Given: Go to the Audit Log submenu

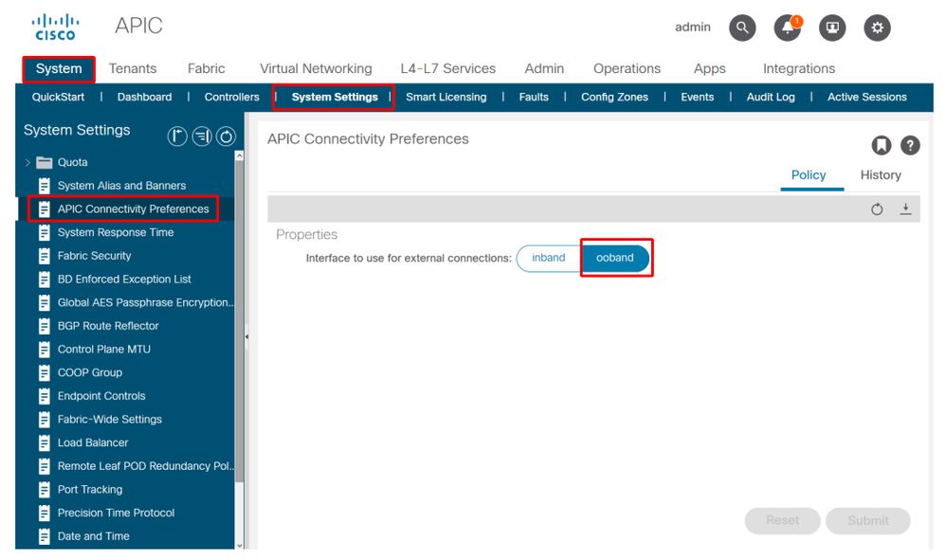Looking at the screenshot, I should [771, 98].
